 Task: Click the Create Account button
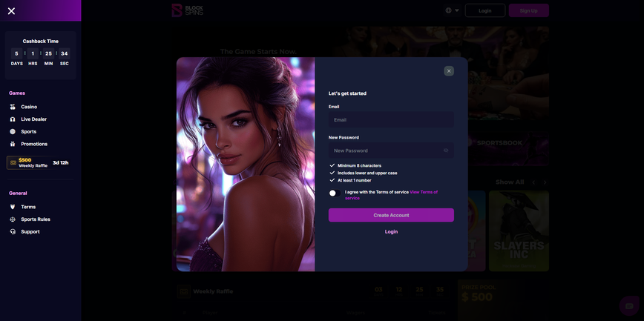tap(391, 215)
